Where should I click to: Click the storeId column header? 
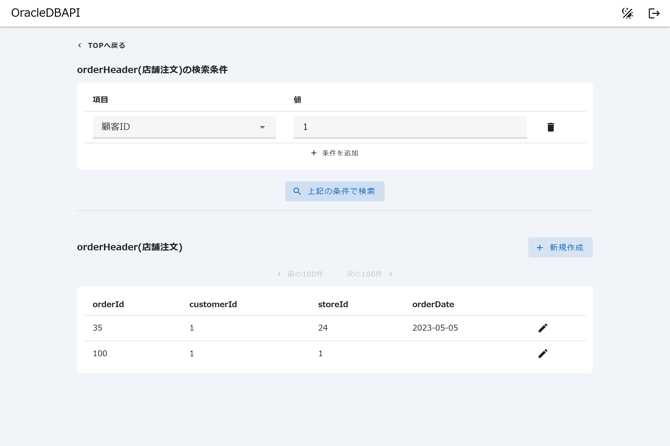coord(333,304)
